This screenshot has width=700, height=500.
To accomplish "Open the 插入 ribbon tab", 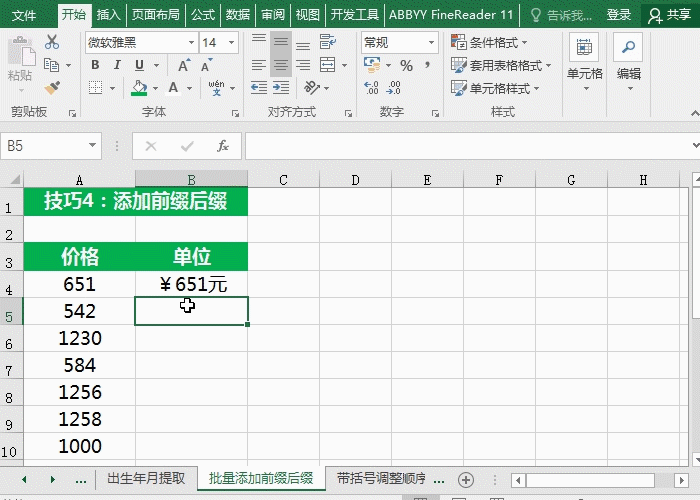I will pyautogui.click(x=109, y=15).
